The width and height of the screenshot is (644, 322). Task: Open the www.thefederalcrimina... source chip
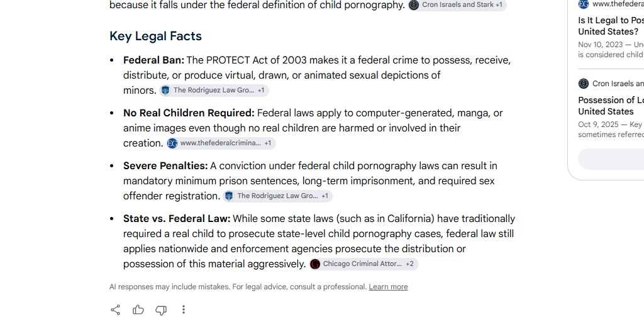tap(221, 143)
